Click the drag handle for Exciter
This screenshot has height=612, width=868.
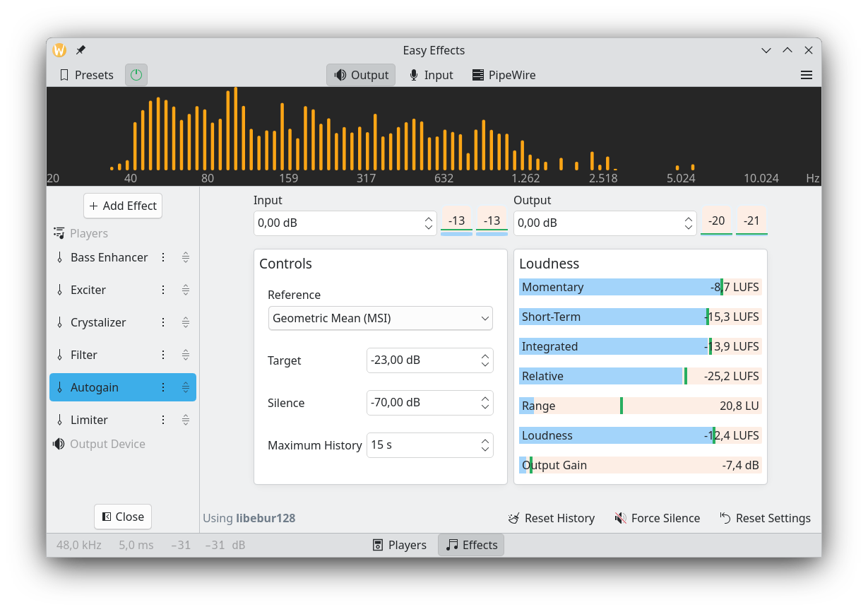(x=185, y=290)
